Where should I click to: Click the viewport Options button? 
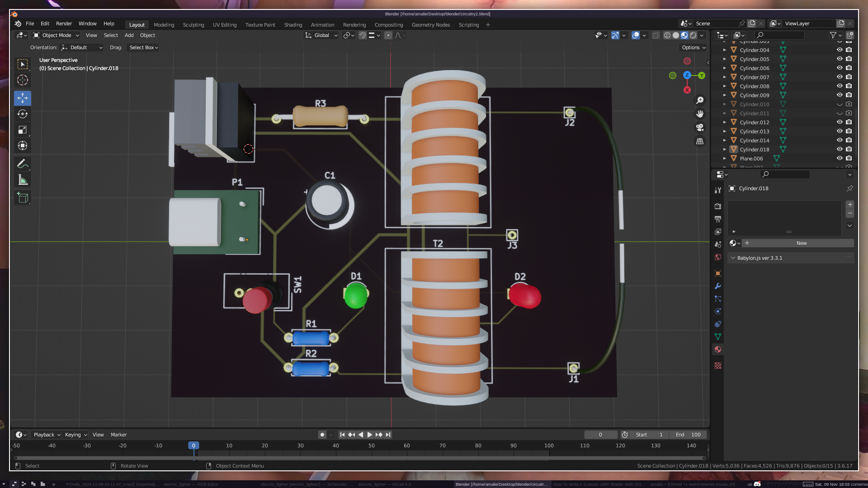(693, 47)
